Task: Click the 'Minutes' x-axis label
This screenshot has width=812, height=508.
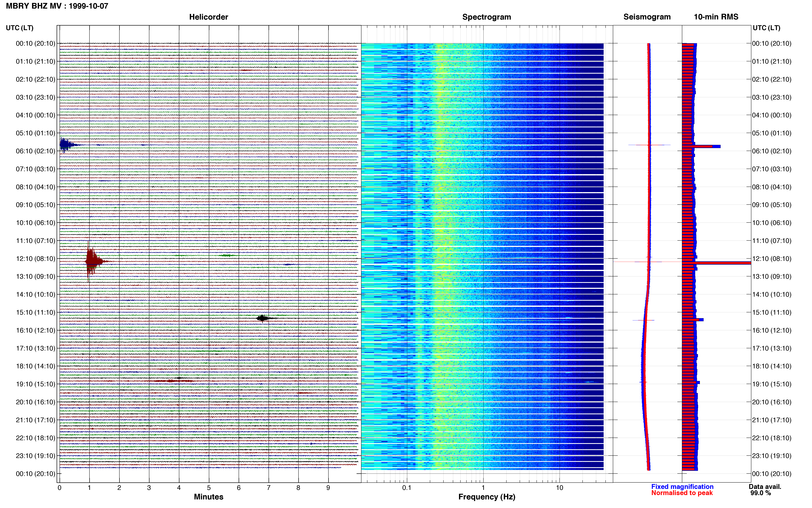Action: (209, 497)
